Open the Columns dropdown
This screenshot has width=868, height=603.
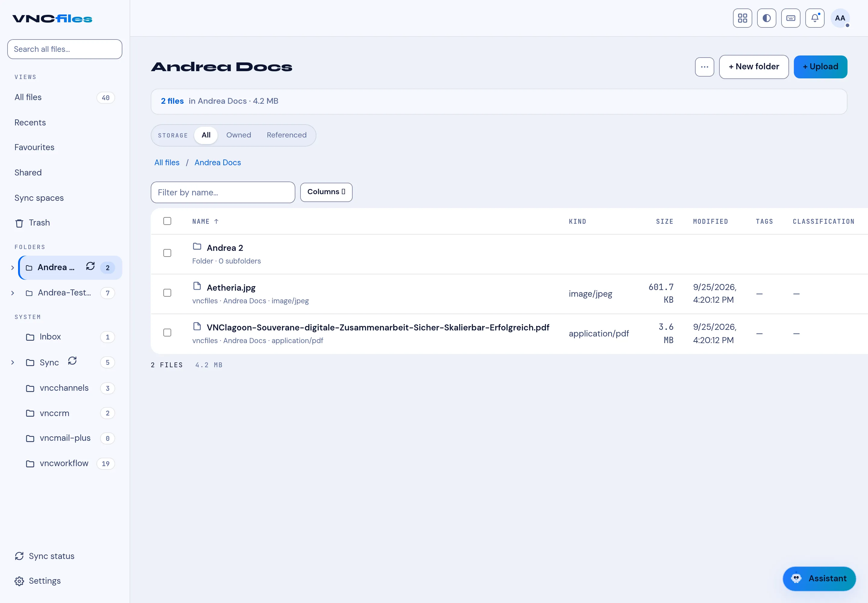coord(326,192)
